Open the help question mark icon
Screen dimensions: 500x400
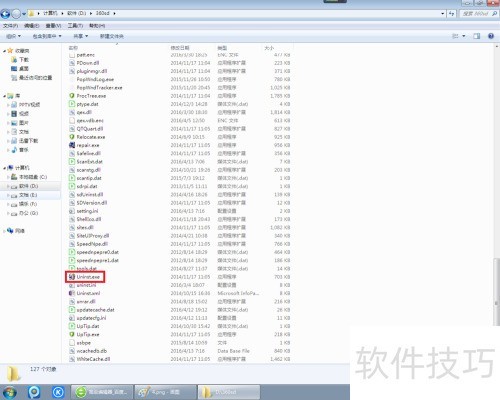coord(491,36)
